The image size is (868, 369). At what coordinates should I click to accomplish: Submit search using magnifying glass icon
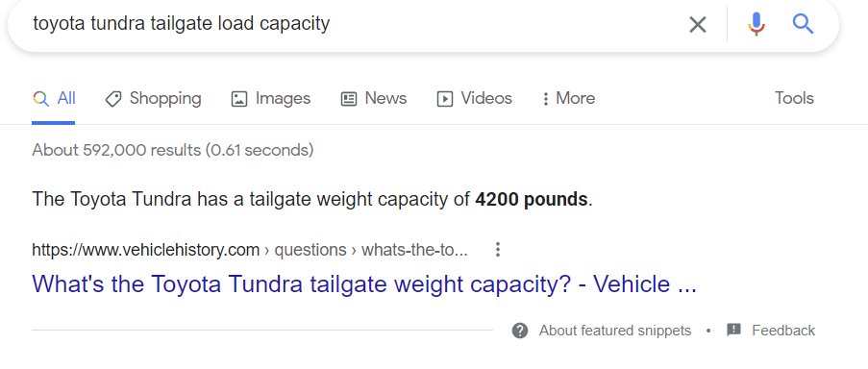click(x=803, y=24)
